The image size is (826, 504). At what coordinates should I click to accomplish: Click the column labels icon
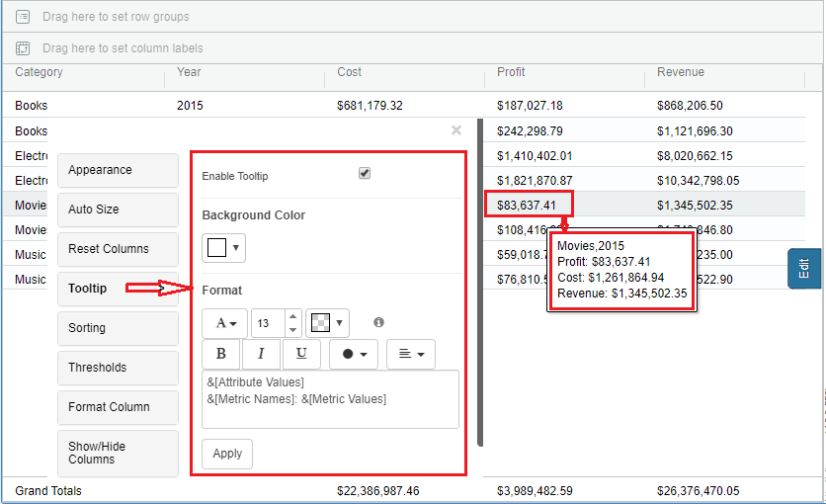coord(23,48)
